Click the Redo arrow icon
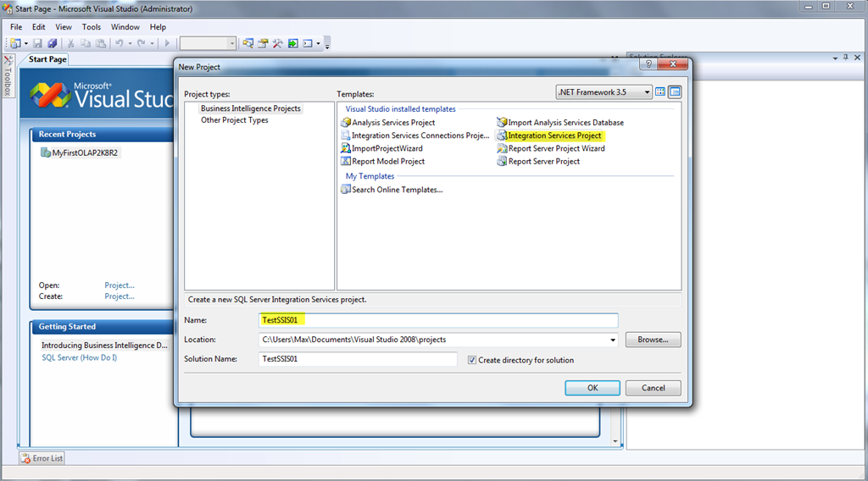Image resolution: width=868 pixels, height=481 pixels. click(142, 43)
